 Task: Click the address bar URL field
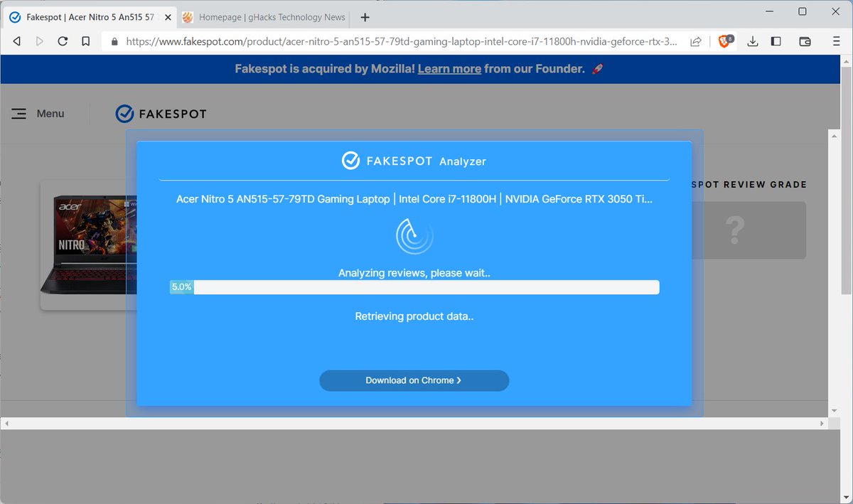point(355,41)
